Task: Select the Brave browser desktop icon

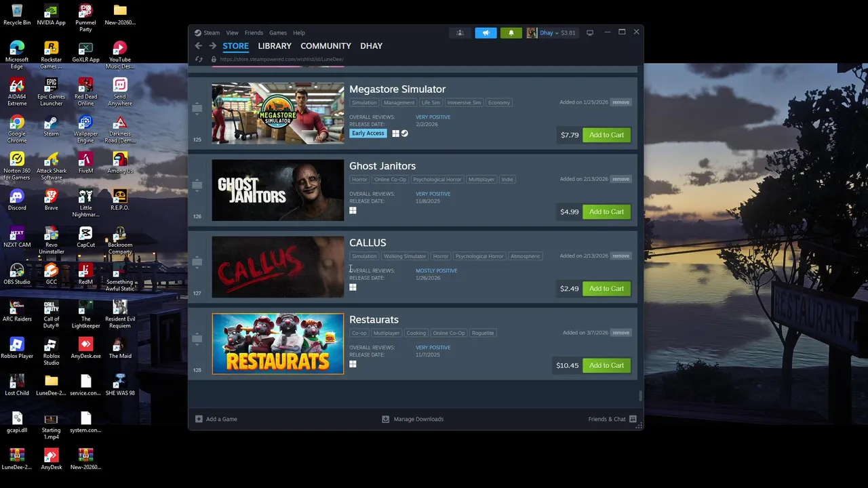Action: click(x=51, y=200)
